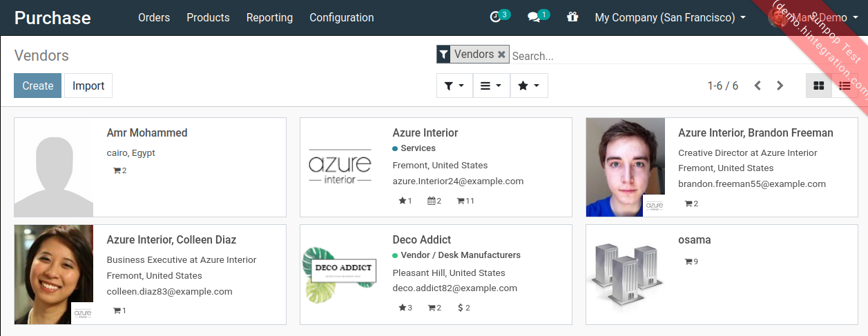Open Colleen Diaz's vendor card

pos(150,275)
